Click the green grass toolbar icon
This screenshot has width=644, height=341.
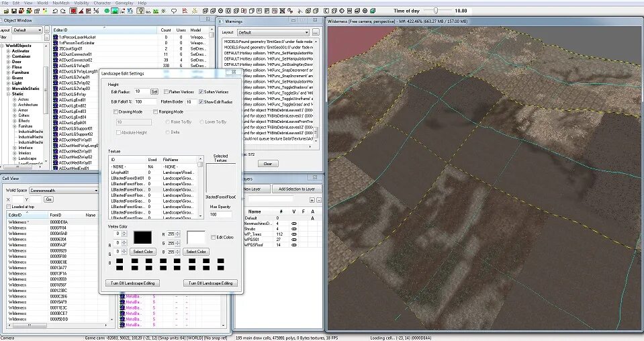point(155,11)
